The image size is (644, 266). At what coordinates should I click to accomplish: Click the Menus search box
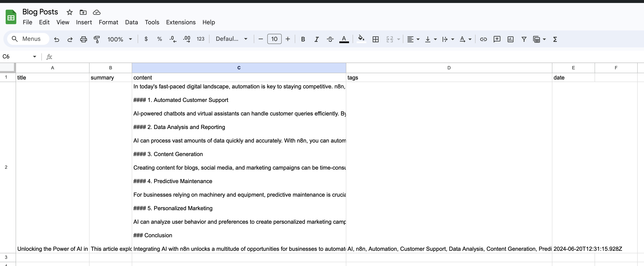(28, 39)
